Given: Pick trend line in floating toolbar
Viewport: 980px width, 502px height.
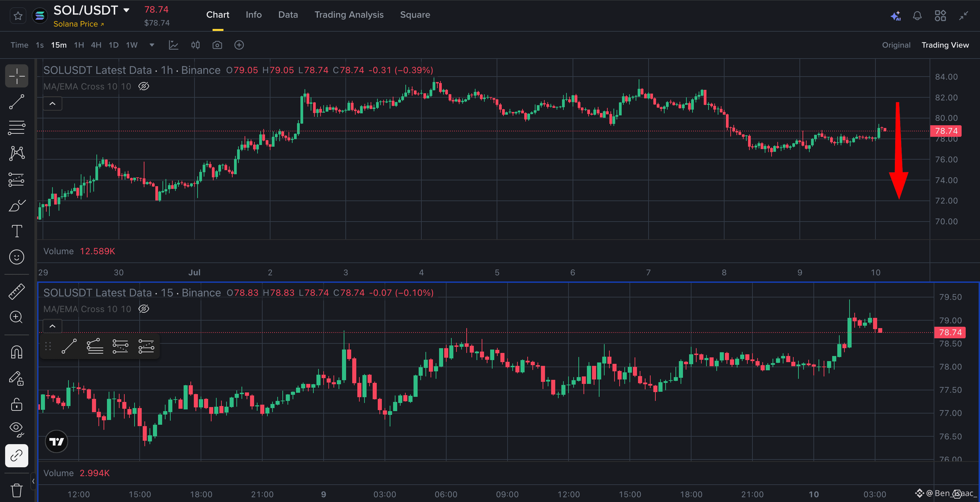Looking at the screenshot, I should [69, 346].
